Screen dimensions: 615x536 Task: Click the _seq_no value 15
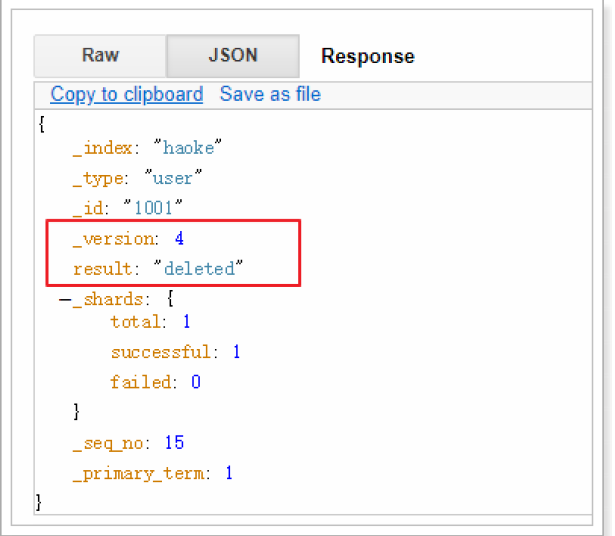173,443
